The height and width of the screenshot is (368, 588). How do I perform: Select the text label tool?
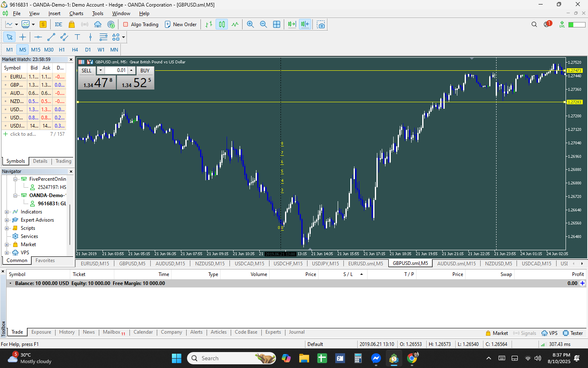[x=77, y=37]
